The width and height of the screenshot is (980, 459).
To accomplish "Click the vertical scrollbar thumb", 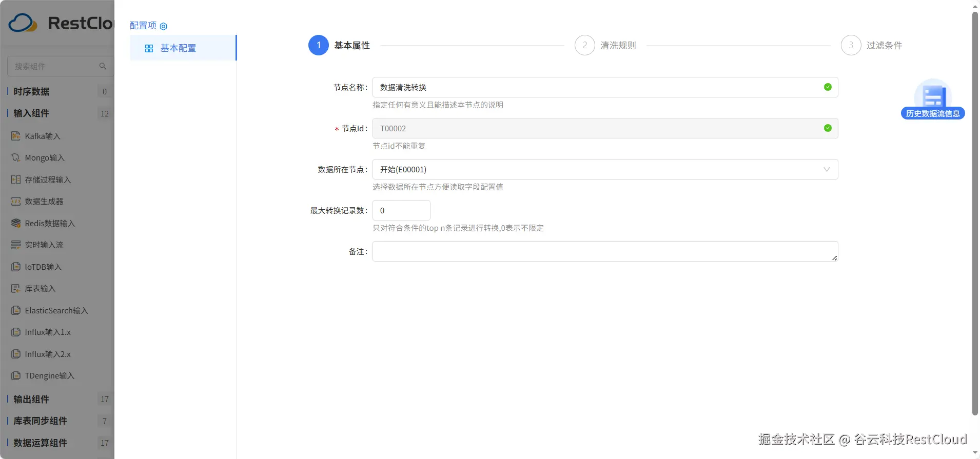I will coord(975,213).
